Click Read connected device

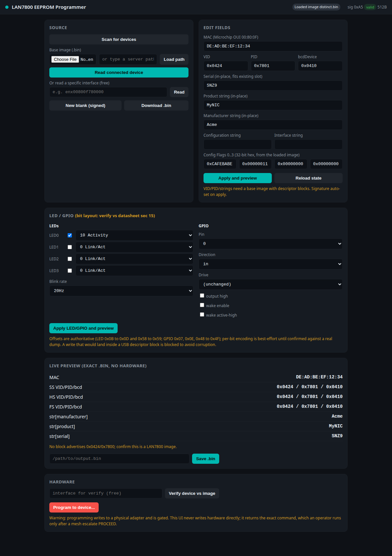(x=119, y=72)
